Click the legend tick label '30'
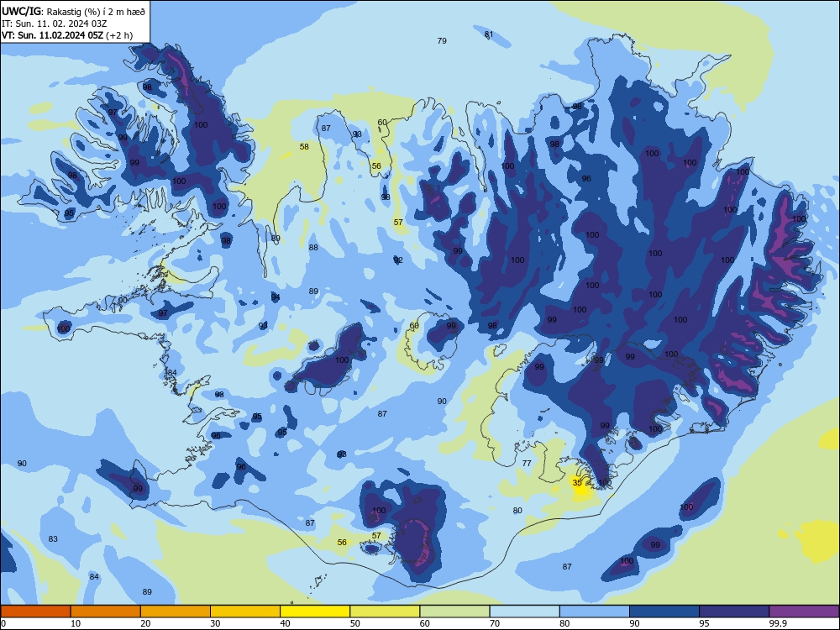Image resolution: width=840 pixels, height=630 pixels. [215, 623]
